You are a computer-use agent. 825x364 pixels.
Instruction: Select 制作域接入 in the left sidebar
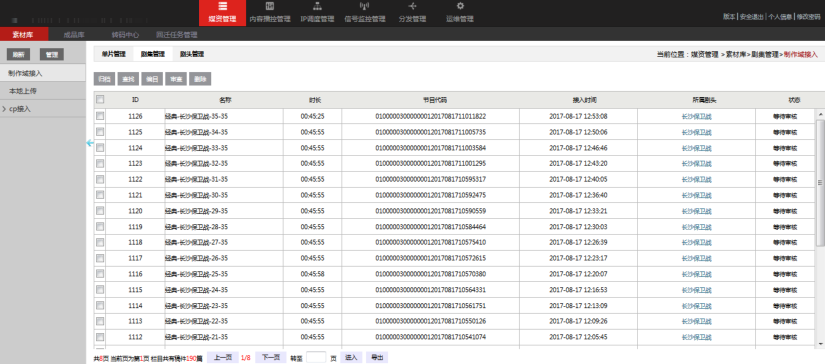25,73
